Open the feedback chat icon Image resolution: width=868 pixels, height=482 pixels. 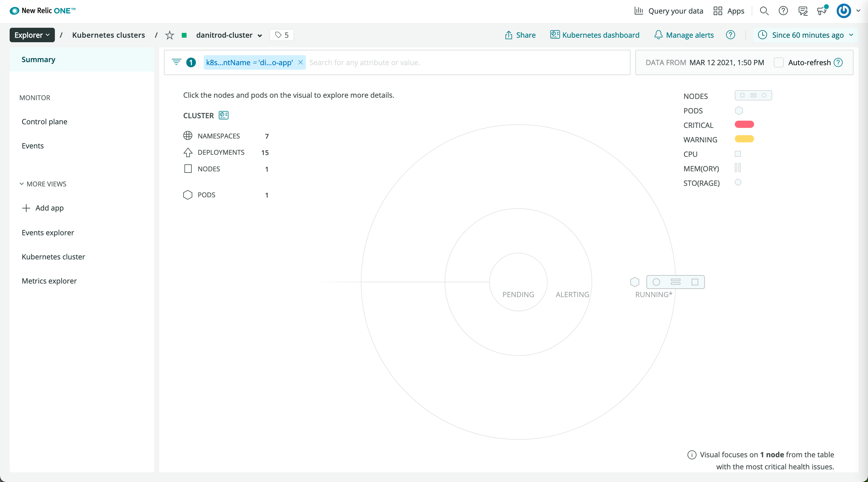pos(803,11)
